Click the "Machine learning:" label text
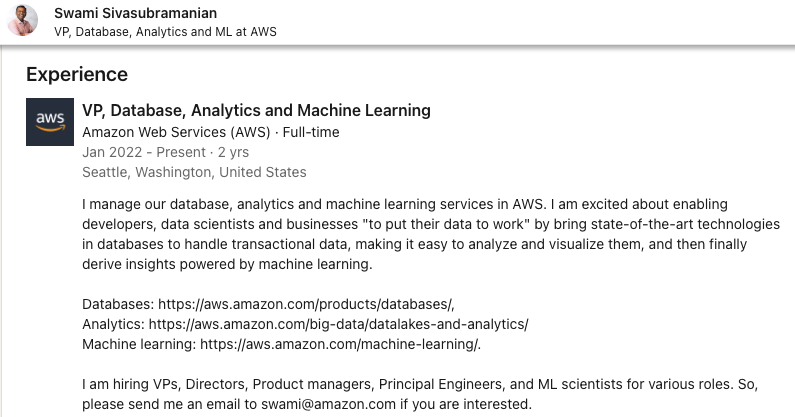Viewport: 795px width, 417px height. coord(139,344)
